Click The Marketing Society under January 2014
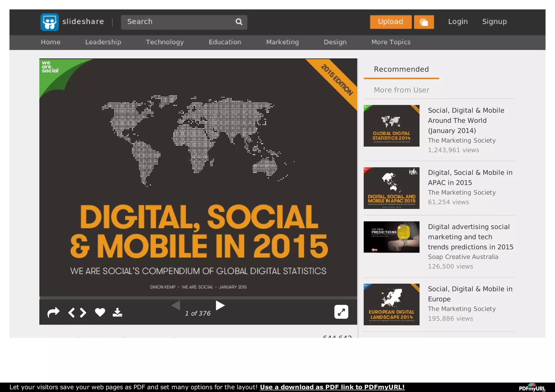Screen dimensions: 555x392 (462, 141)
